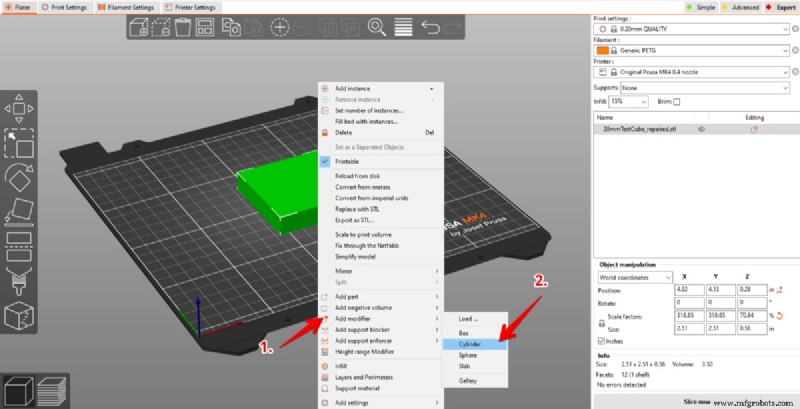This screenshot has height=409, width=800.
Task: Choose Export as STL in context menu
Action: [381, 220]
